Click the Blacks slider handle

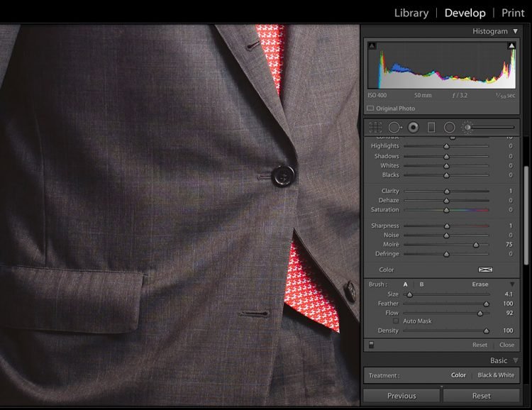pos(446,175)
